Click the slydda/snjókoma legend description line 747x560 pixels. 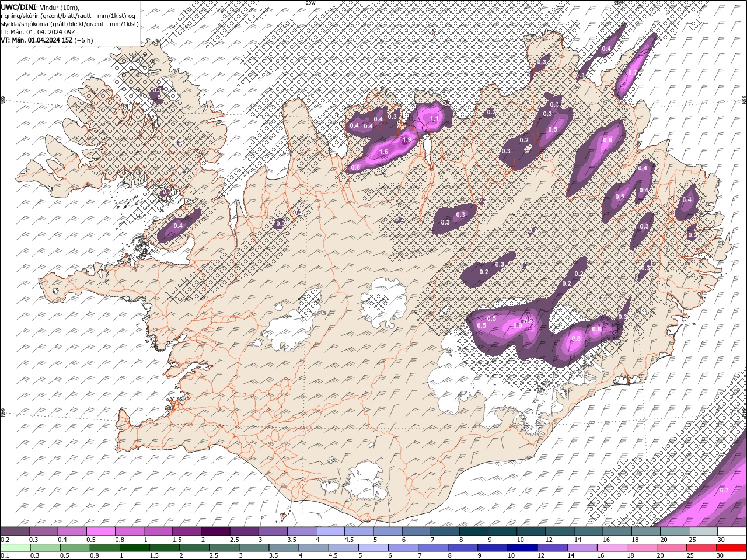point(69,24)
